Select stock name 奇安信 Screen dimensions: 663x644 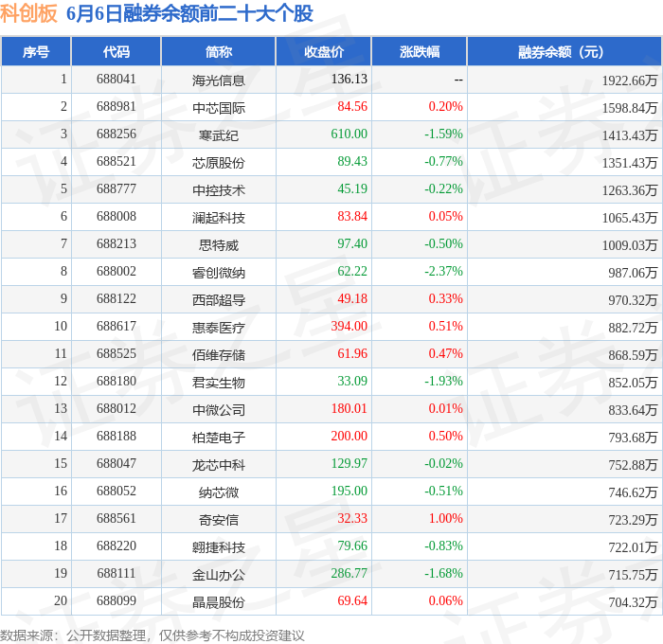click(219, 520)
